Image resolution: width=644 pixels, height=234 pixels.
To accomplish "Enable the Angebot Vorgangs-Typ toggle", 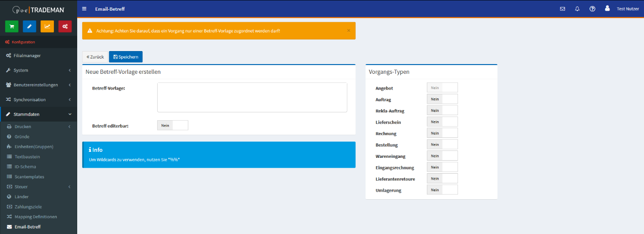I will tap(442, 88).
